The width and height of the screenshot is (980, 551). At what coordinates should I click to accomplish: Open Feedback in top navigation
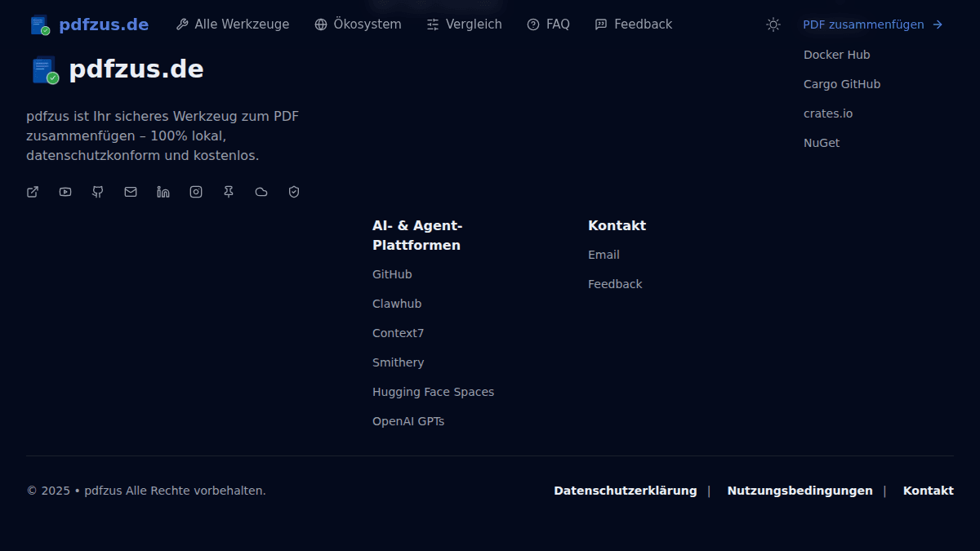pos(634,24)
